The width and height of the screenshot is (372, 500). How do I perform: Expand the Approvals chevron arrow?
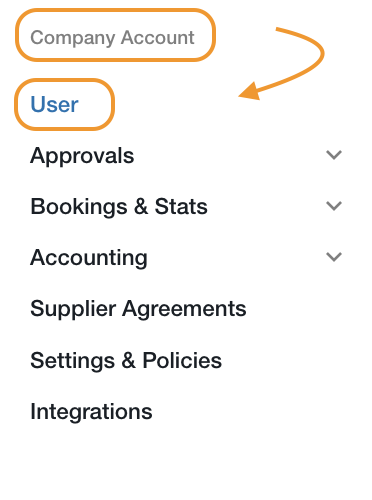(334, 155)
